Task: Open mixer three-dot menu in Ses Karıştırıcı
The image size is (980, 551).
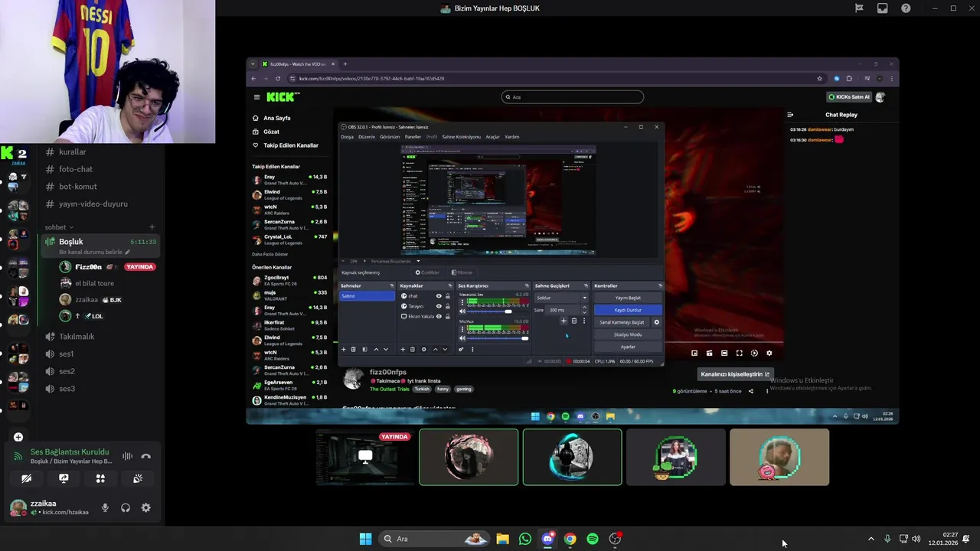Action: click(x=472, y=349)
